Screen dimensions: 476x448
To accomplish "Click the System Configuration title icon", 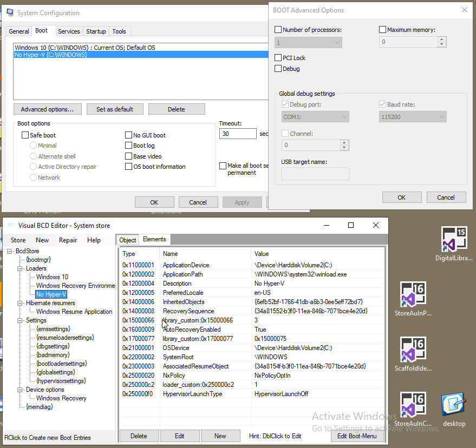I will (x=10, y=12).
